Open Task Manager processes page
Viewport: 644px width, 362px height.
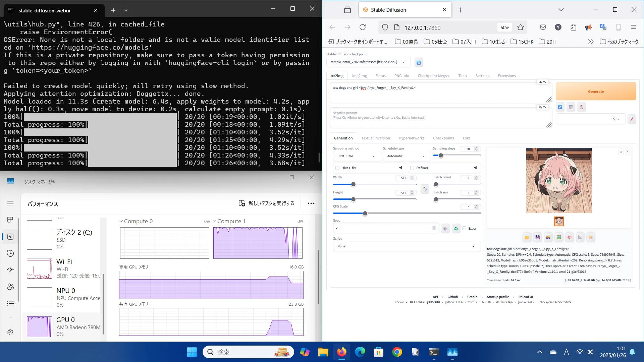coord(10,220)
